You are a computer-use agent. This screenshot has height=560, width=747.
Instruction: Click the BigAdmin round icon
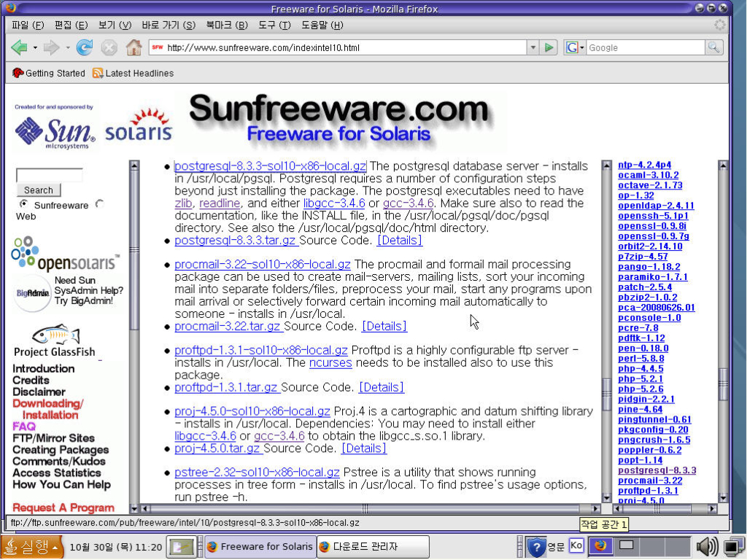(32, 293)
